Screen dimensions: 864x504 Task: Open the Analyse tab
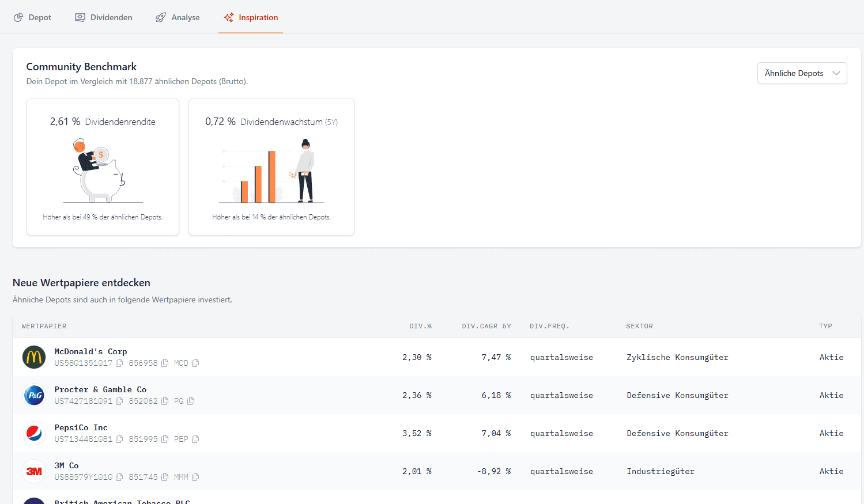pos(178,17)
